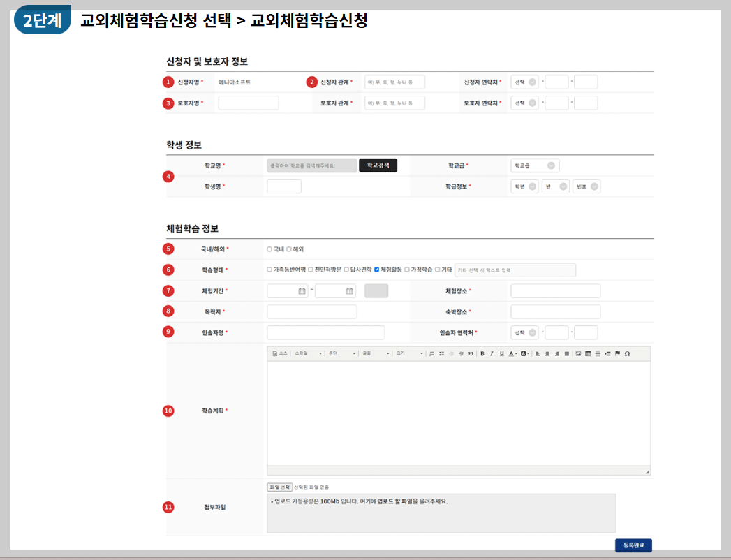This screenshot has width=731, height=560.
Task: Click editor resize handle corner
Action: point(647,472)
